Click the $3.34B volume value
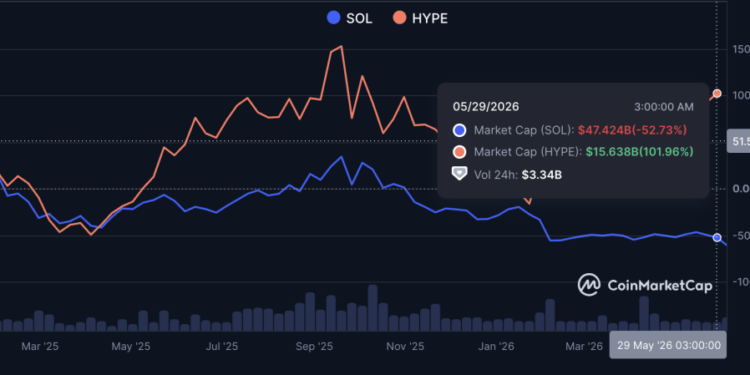750x375 pixels. pos(541,175)
